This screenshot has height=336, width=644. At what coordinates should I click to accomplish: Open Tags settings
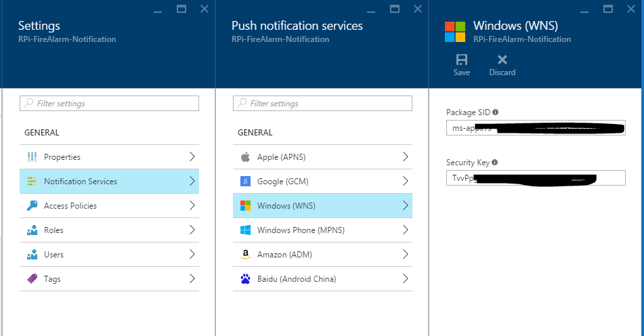pyautogui.click(x=109, y=279)
